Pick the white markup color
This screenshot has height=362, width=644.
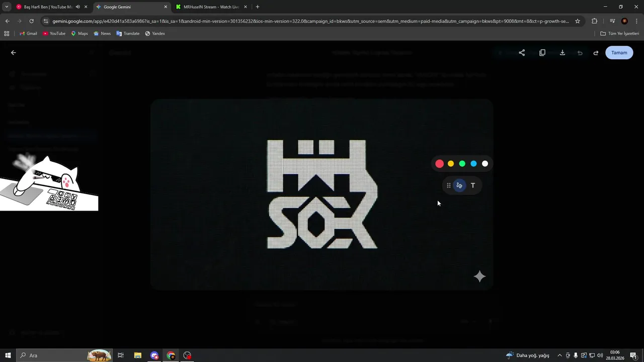(x=485, y=163)
